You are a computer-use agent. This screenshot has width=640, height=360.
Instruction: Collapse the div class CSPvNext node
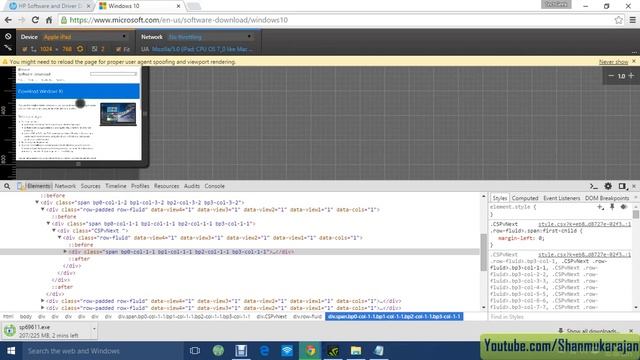[x=54, y=231]
